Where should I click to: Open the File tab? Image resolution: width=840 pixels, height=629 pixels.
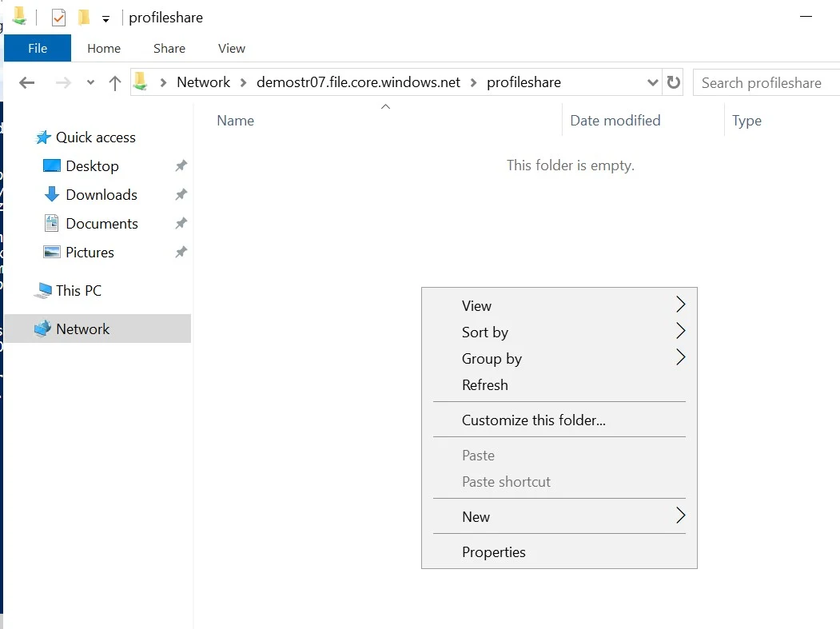pyautogui.click(x=38, y=49)
